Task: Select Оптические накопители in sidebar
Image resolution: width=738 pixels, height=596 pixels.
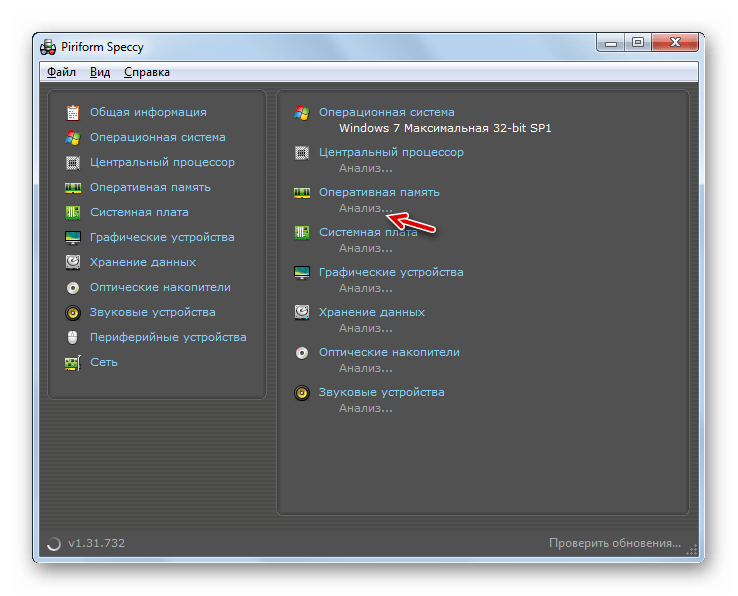Action: (x=160, y=287)
